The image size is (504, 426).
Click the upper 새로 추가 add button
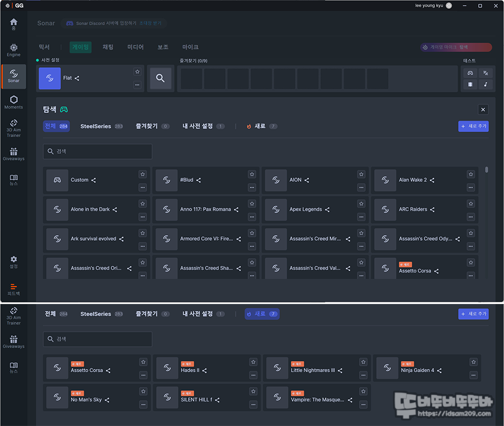[473, 127]
